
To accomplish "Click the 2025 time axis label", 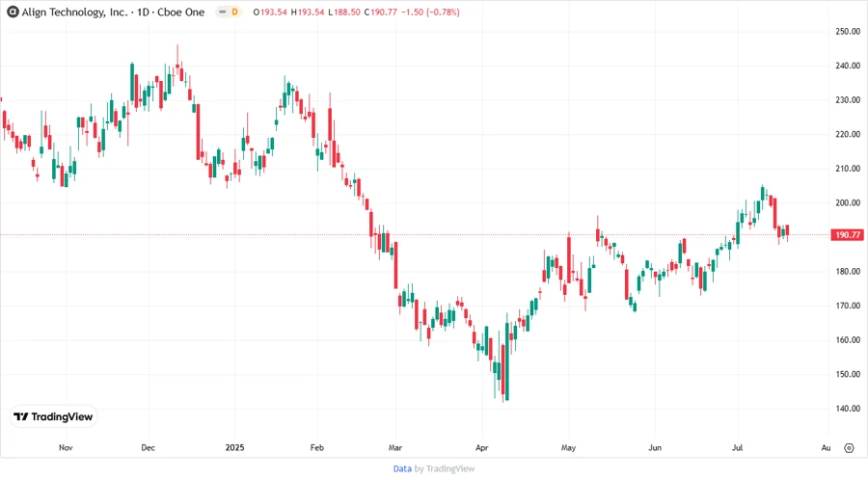I will 234,447.
